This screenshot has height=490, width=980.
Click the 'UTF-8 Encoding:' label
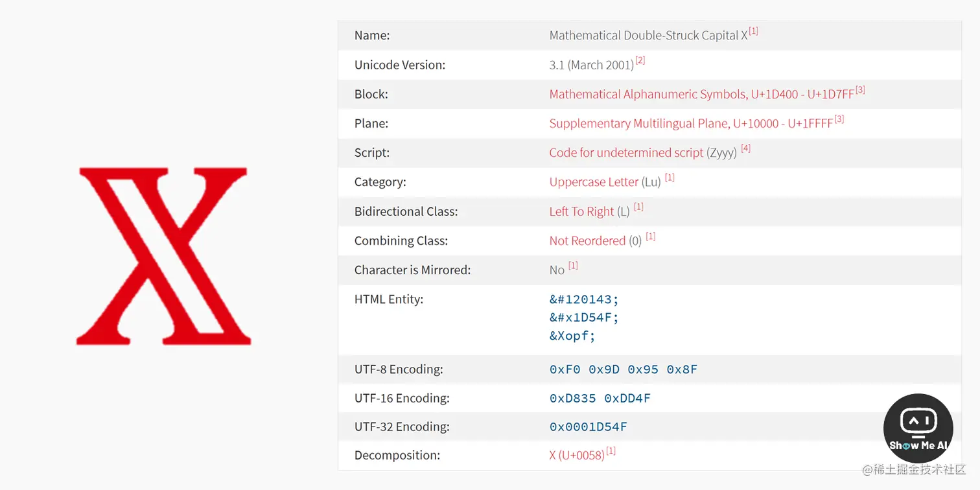pos(399,369)
